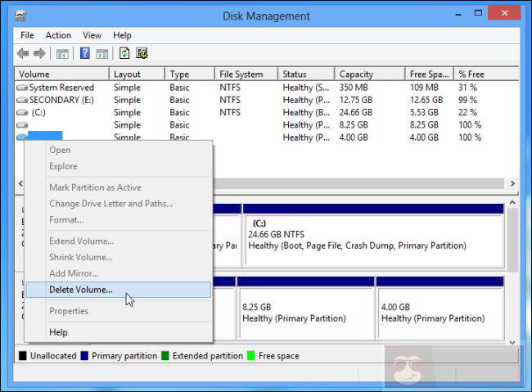This screenshot has width=532, height=392.
Task: Open the Action menu
Action: click(x=58, y=35)
